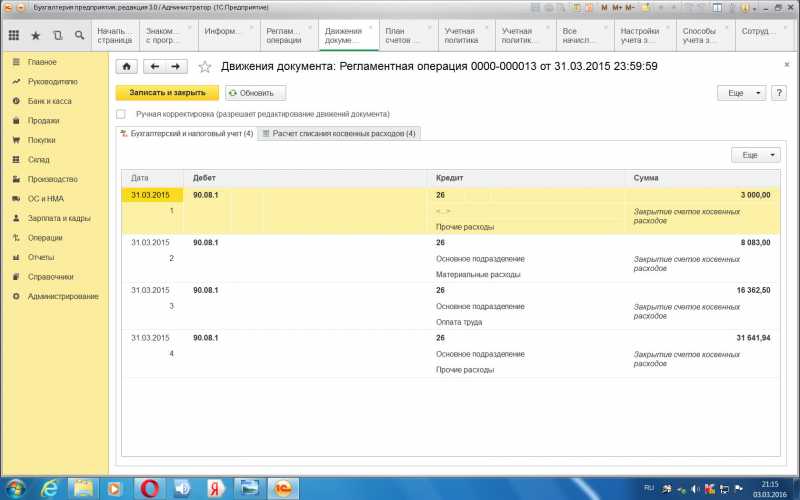Open Начальная страница tab

[115, 35]
